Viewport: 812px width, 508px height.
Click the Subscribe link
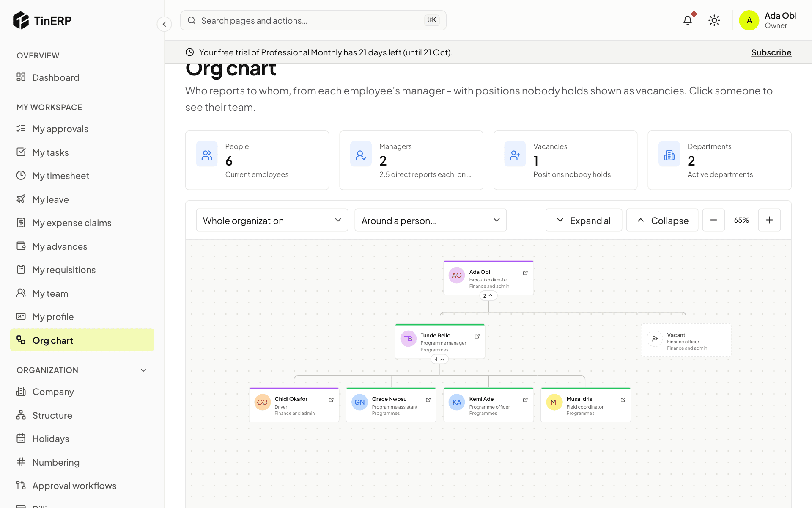pos(771,52)
